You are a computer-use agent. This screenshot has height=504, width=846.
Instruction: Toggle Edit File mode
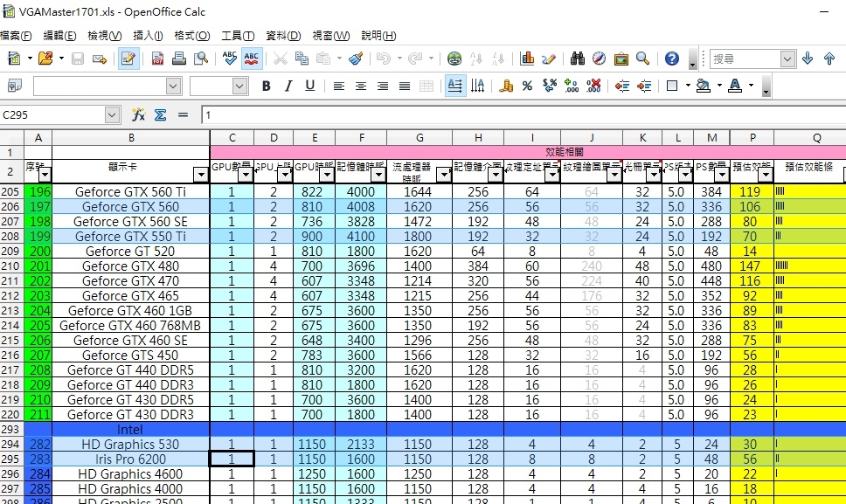pyautogui.click(x=128, y=59)
